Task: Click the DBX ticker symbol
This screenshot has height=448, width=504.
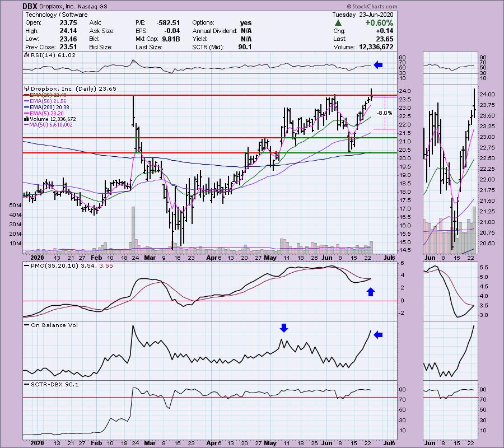Action: [x=30, y=6]
